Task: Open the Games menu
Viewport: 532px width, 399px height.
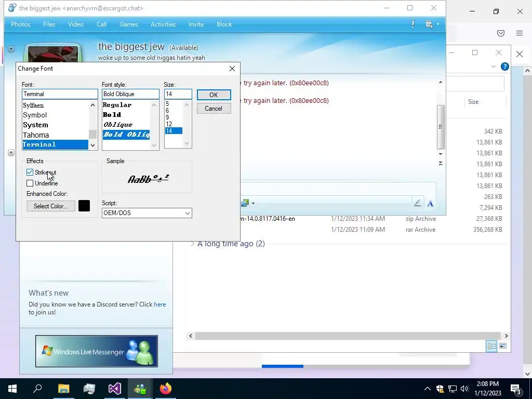Action: click(x=129, y=24)
